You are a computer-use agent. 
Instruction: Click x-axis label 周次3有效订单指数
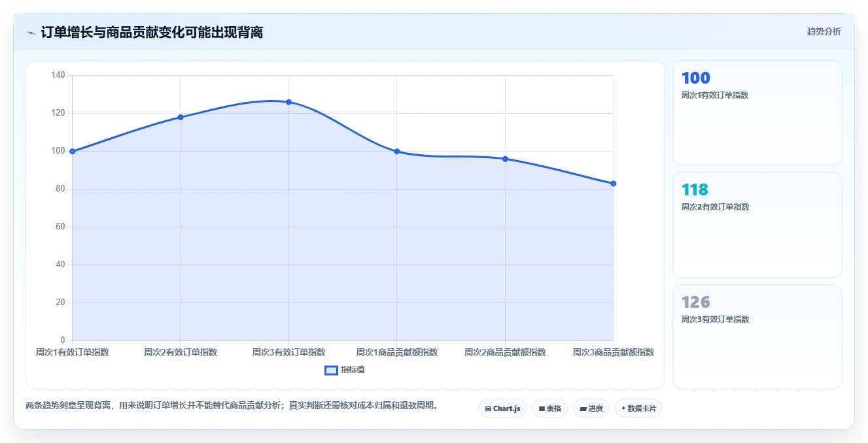(288, 352)
